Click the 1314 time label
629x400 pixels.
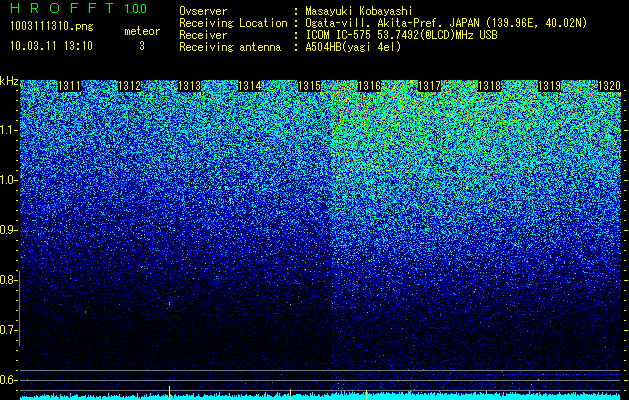tap(250, 86)
